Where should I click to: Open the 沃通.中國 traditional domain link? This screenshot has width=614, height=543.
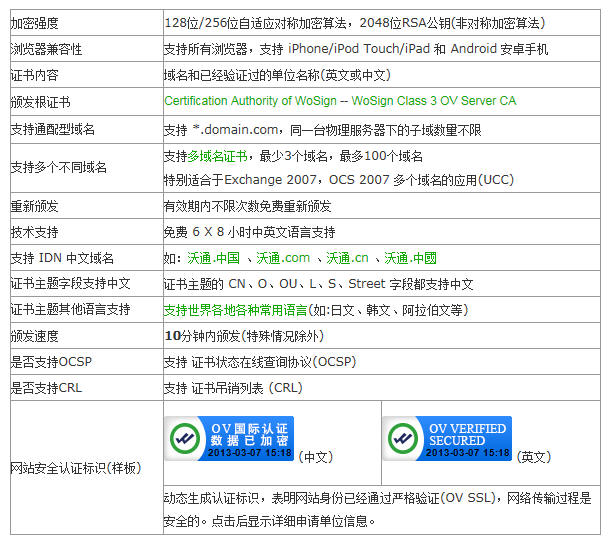[410, 258]
